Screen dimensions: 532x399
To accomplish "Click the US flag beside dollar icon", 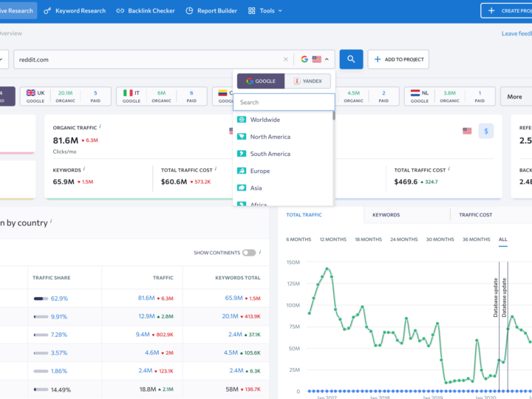I will point(467,131).
